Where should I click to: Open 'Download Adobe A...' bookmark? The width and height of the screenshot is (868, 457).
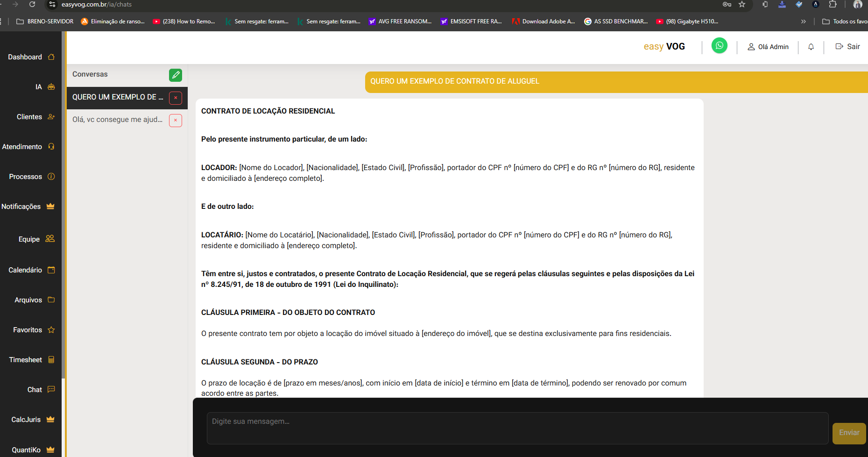(x=544, y=21)
